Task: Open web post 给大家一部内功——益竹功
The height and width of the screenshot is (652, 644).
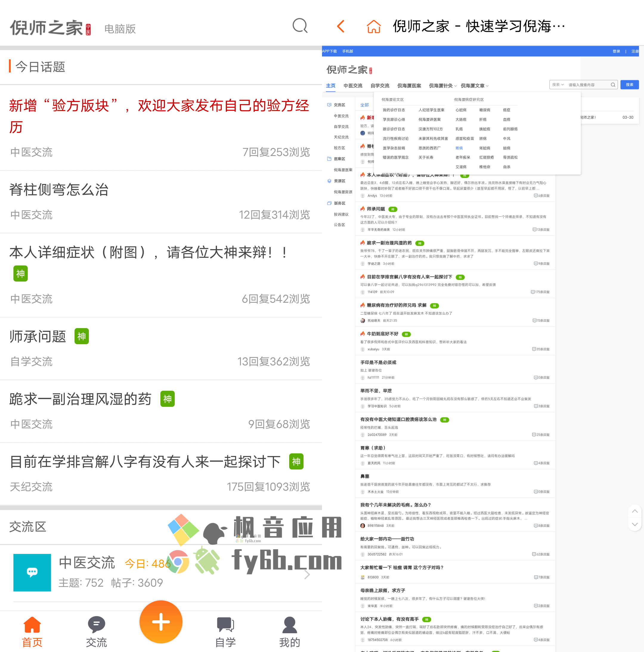Action: coord(387,539)
